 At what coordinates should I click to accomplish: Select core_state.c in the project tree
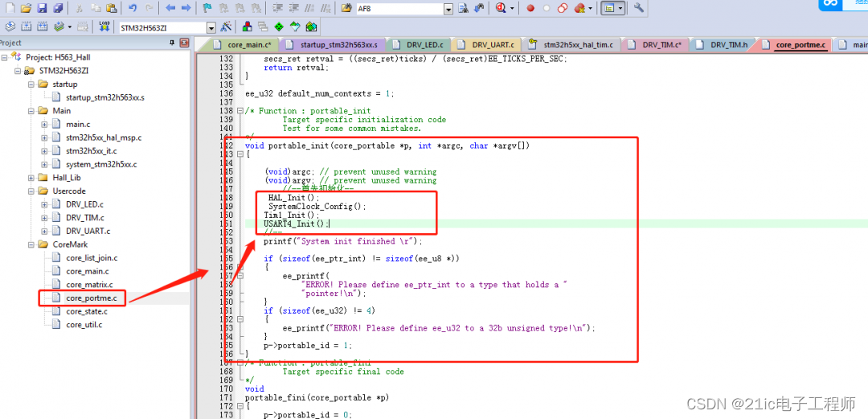86,311
